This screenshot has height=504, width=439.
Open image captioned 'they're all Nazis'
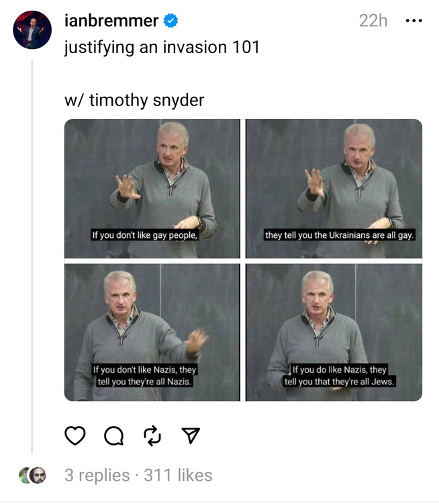152,333
